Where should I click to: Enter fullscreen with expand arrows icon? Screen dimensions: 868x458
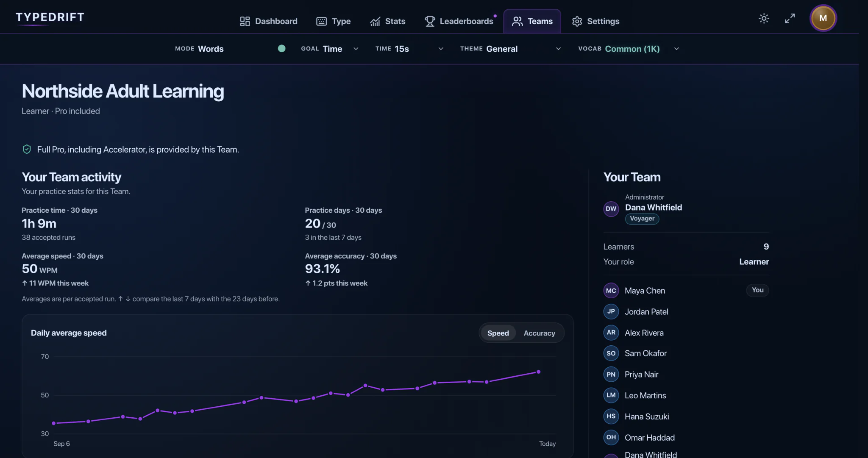click(x=790, y=18)
